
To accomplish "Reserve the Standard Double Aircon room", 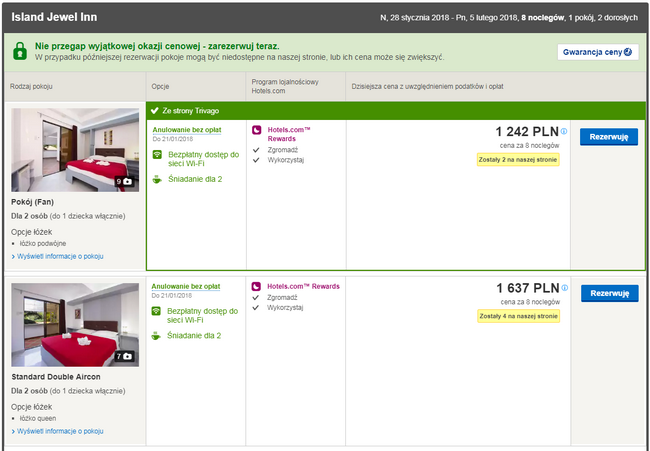I will point(608,293).
